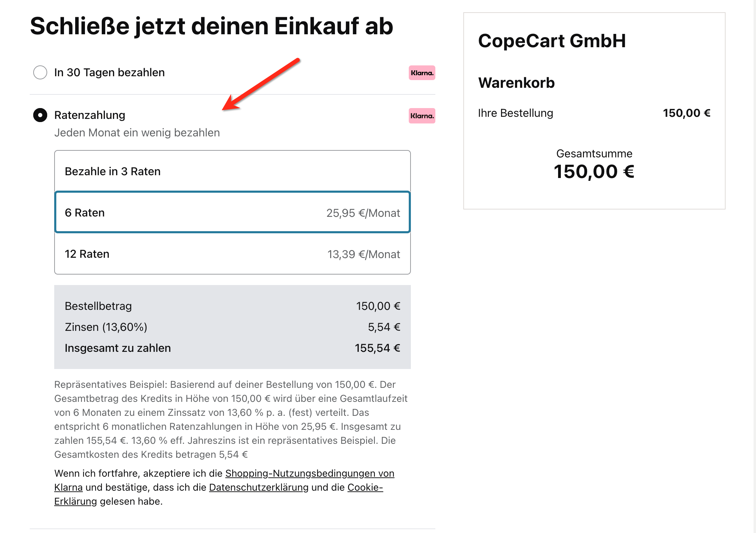Open the Datenschutzerklärung link
756x533 pixels.
click(259, 487)
